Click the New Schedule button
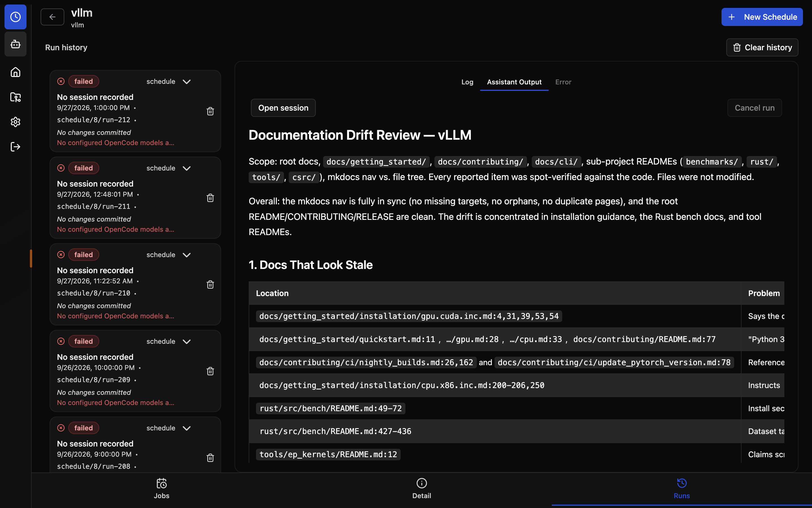The height and width of the screenshot is (508, 812). tap(762, 17)
